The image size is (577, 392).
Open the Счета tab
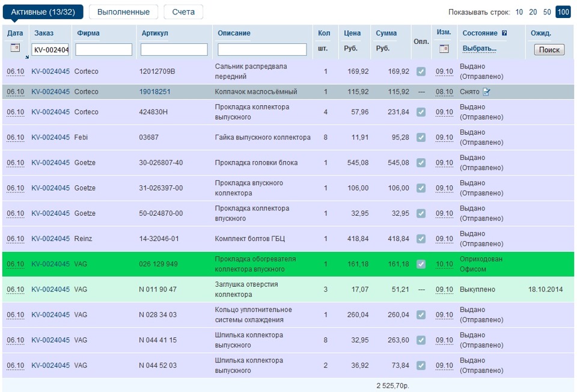[x=183, y=12]
